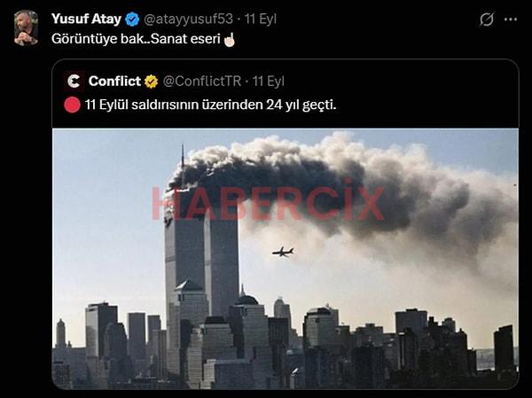Image resolution: width=532 pixels, height=398 pixels.
Task: Open the @atayyusuf53 handle link
Action: coord(188,19)
